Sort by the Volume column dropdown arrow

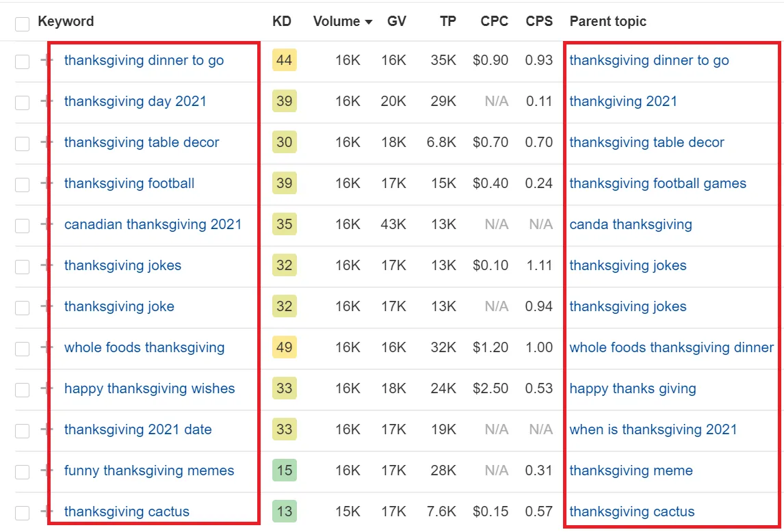(369, 22)
